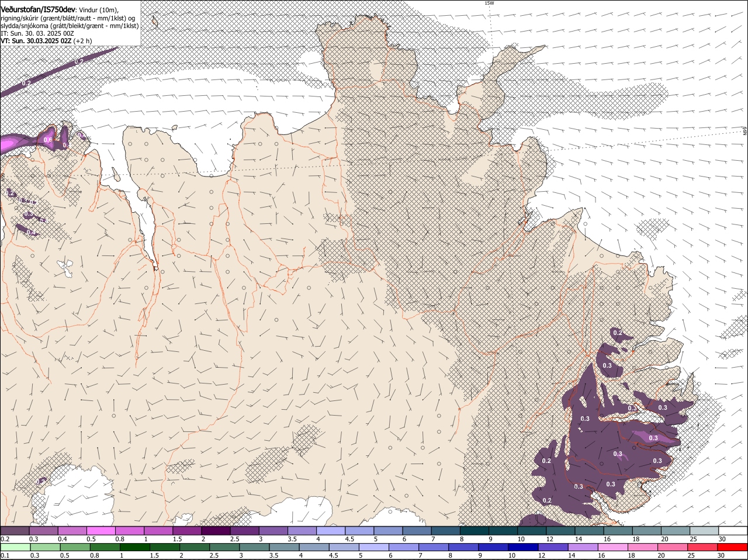Select the orchid 0.4 legend swatch

click(x=72, y=531)
